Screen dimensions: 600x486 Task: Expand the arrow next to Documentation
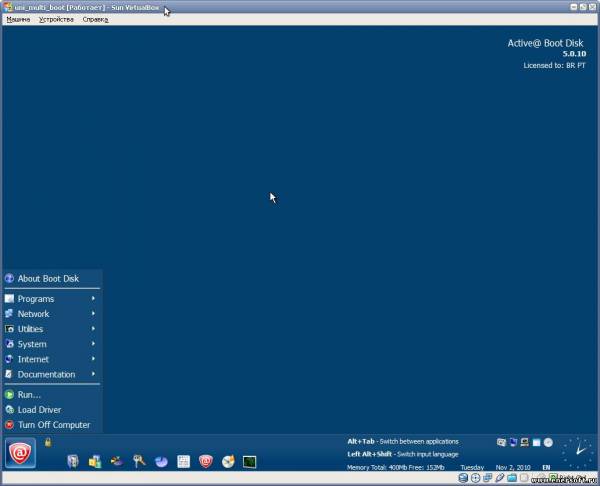click(93, 373)
